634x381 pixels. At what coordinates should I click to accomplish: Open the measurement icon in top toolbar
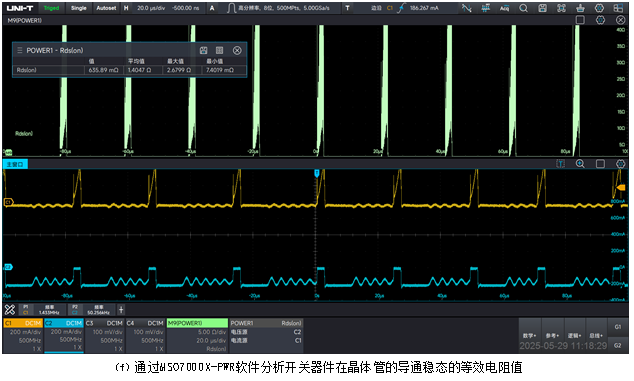[x=486, y=8]
